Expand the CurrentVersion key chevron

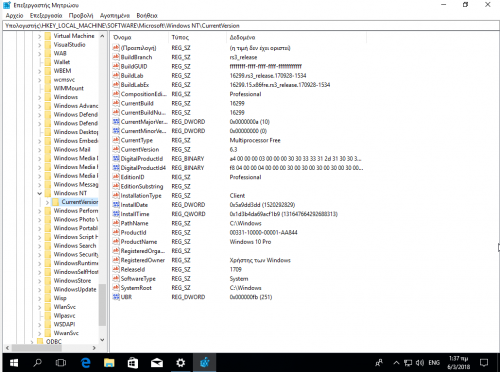pyautogui.click(x=47, y=202)
